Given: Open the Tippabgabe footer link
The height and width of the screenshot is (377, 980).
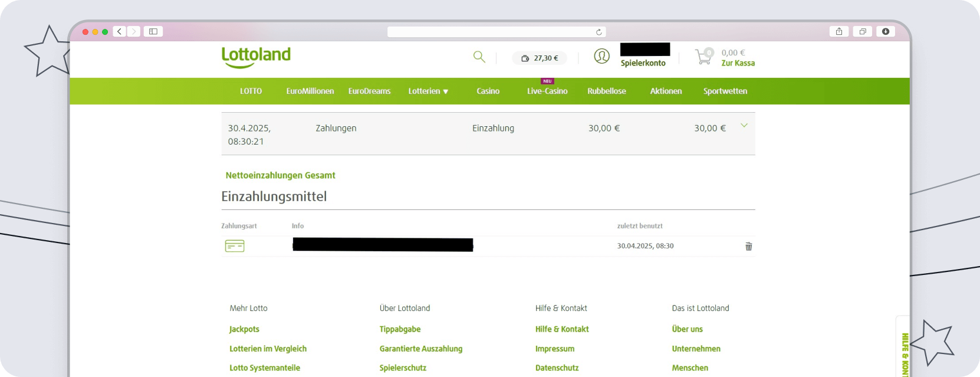Looking at the screenshot, I should click(x=400, y=329).
